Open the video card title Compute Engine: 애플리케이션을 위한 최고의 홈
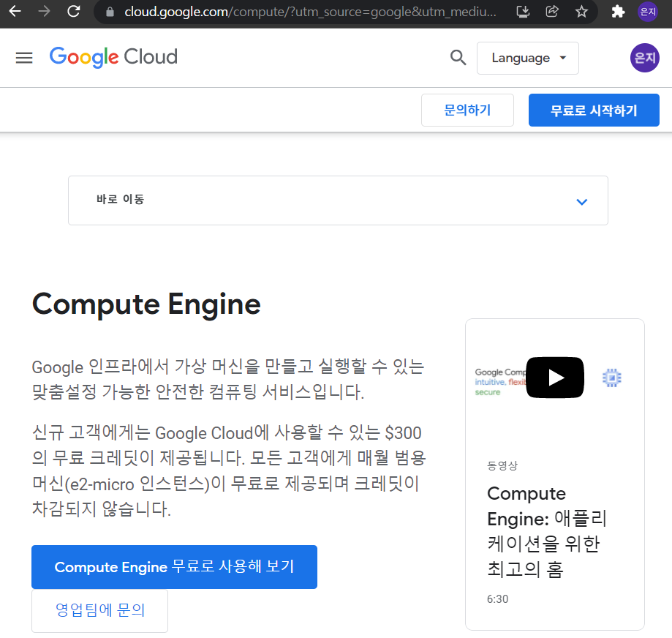 coord(547,532)
